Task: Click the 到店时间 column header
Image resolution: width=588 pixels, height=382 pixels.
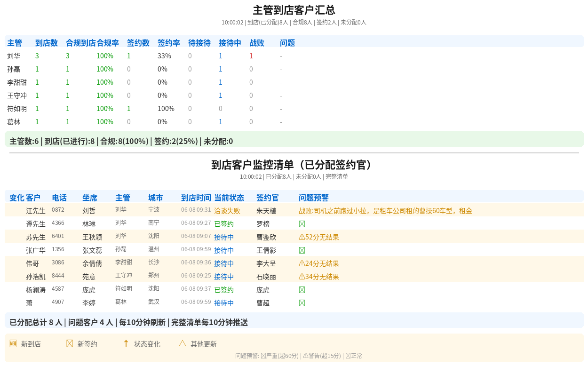Action: [x=196, y=198]
